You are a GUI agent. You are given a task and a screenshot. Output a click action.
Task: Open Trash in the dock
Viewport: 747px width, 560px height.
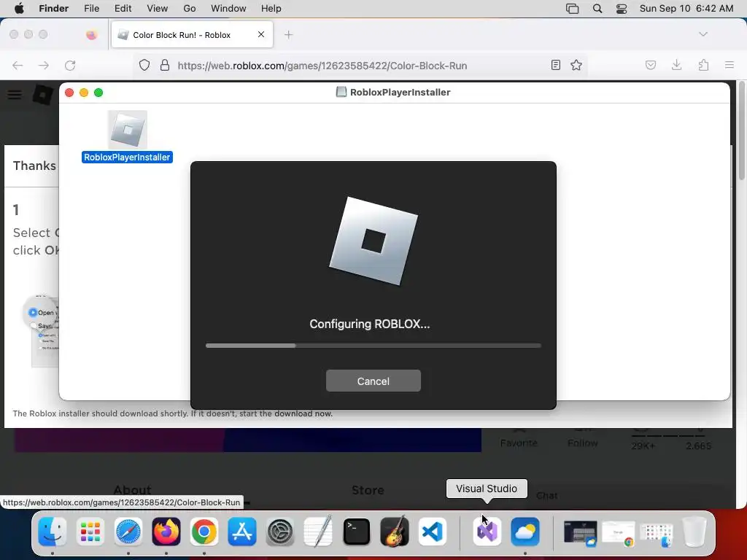tap(694, 532)
